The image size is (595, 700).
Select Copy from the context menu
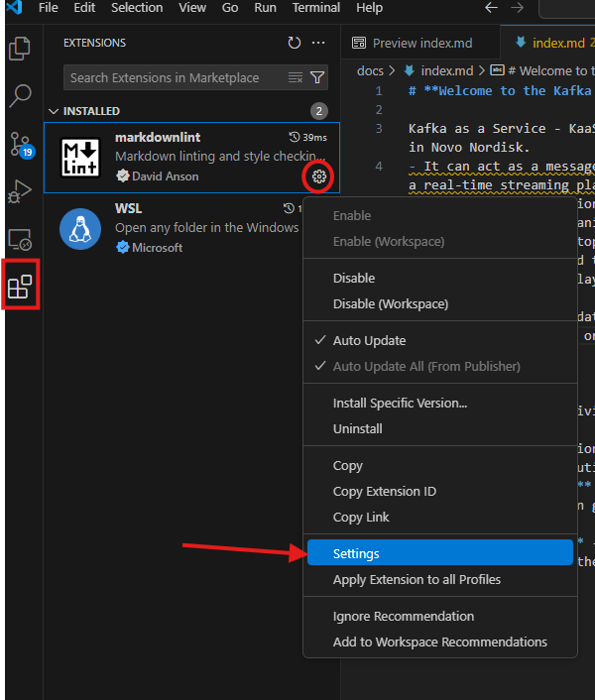tap(440, 466)
